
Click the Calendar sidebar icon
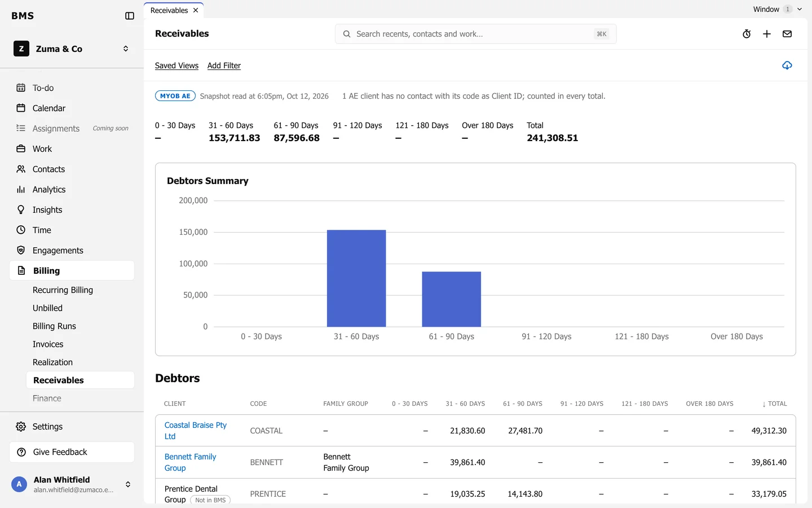coord(21,108)
